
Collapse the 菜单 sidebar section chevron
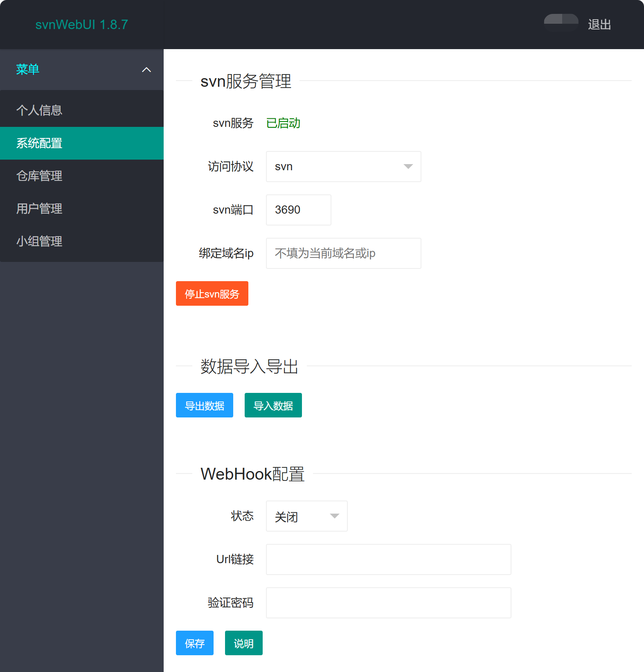pyautogui.click(x=146, y=70)
